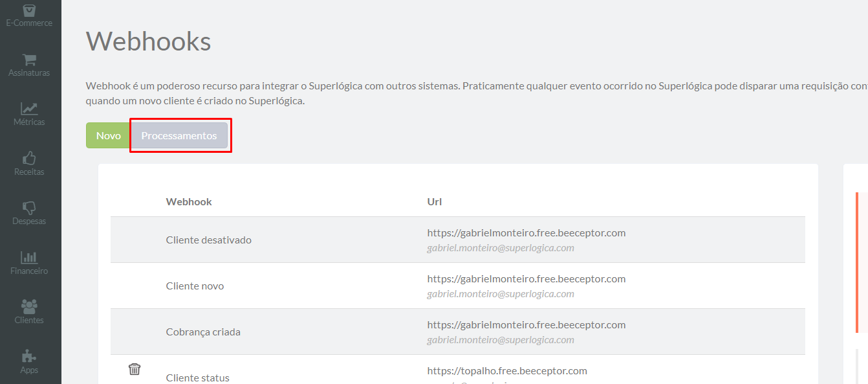Click the topalho.free.beeceptor.com URL
The image size is (868, 384).
coord(507,370)
